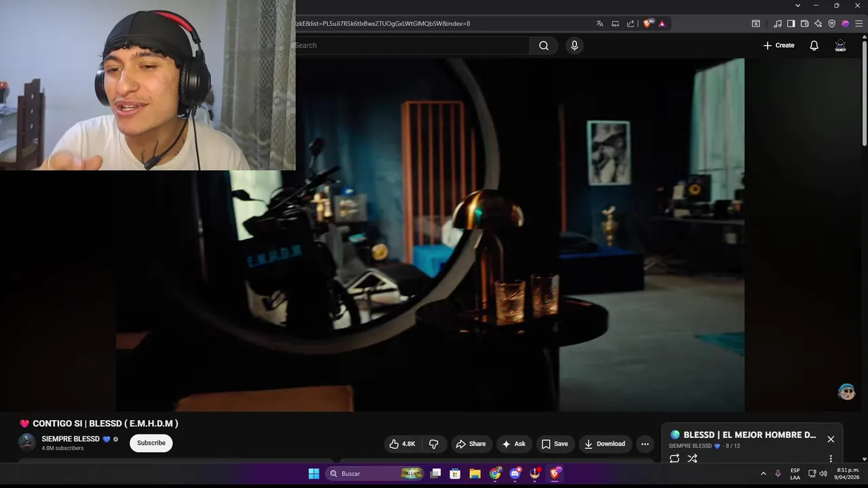The image size is (868, 488).
Task: Open the more actions three-dot menu
Action: [645, 444]
